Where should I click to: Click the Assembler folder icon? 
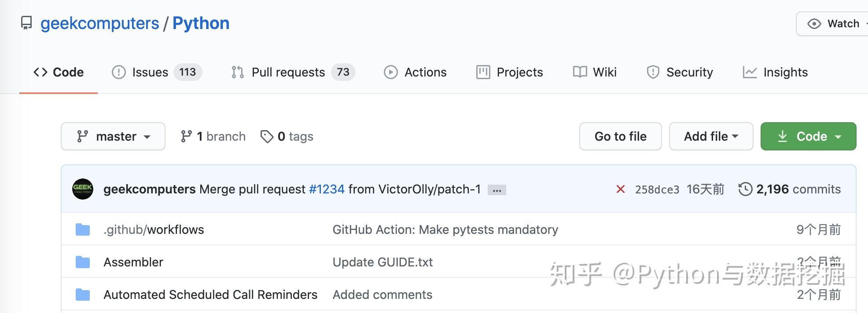click(83, 262)
